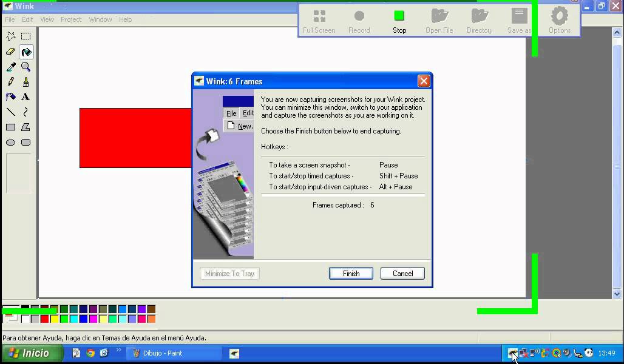Screen dimensions: 624x364
Task: Pick the Rounded Rectangle shape tool
Action: pos(26,143)
